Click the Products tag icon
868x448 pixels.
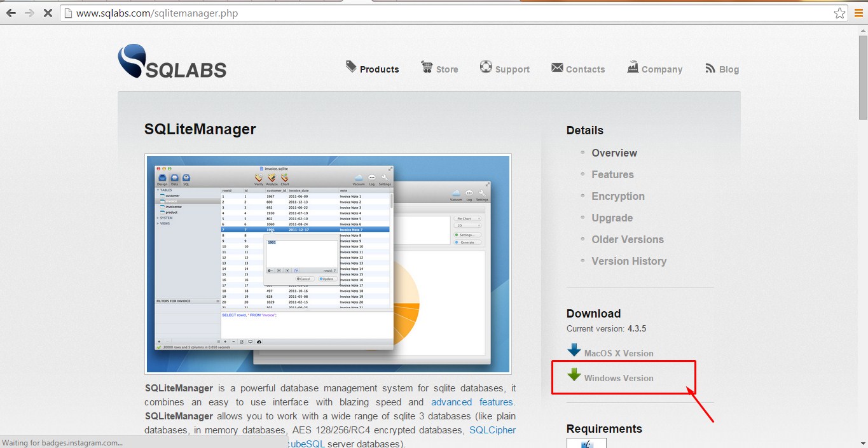tap(351, 67)
